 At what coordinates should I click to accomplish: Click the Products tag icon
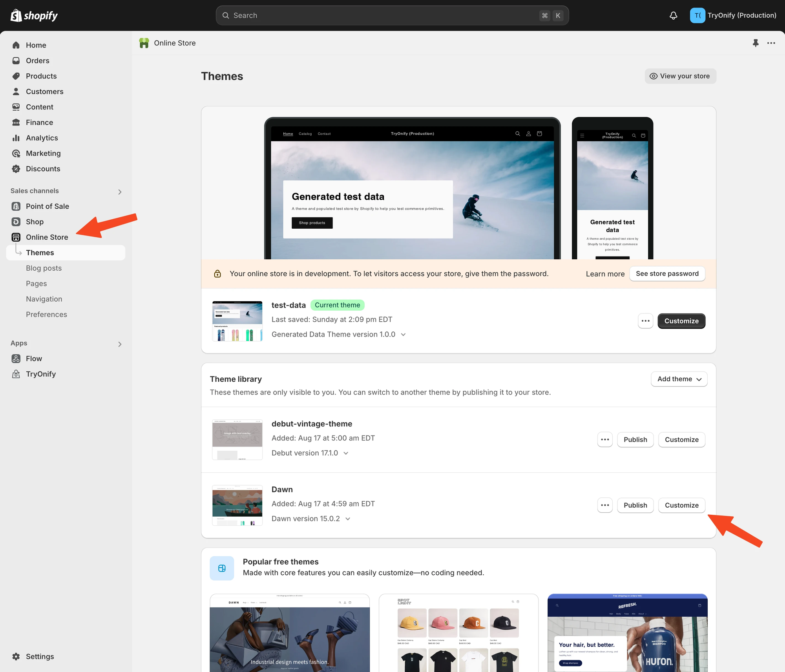[x=16, y=76]
